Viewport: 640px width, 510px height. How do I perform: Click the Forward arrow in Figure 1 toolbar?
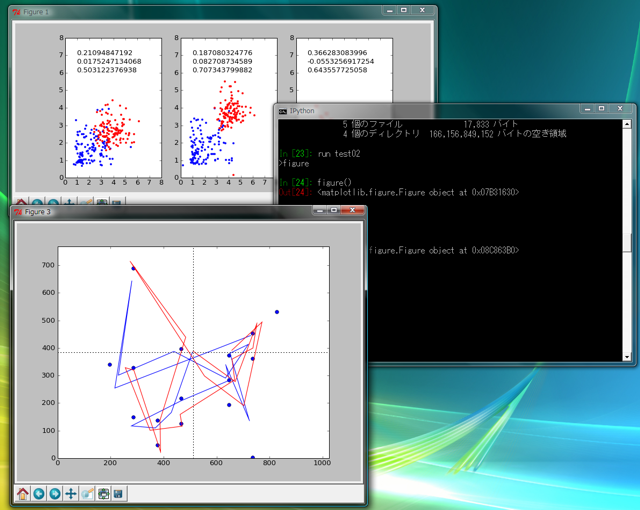(53, 202)
